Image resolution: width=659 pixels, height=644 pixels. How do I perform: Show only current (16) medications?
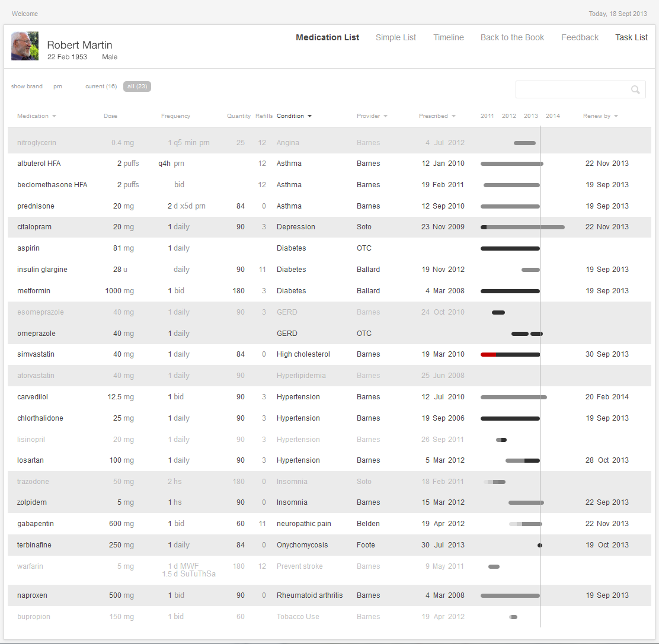pos(101,86)
